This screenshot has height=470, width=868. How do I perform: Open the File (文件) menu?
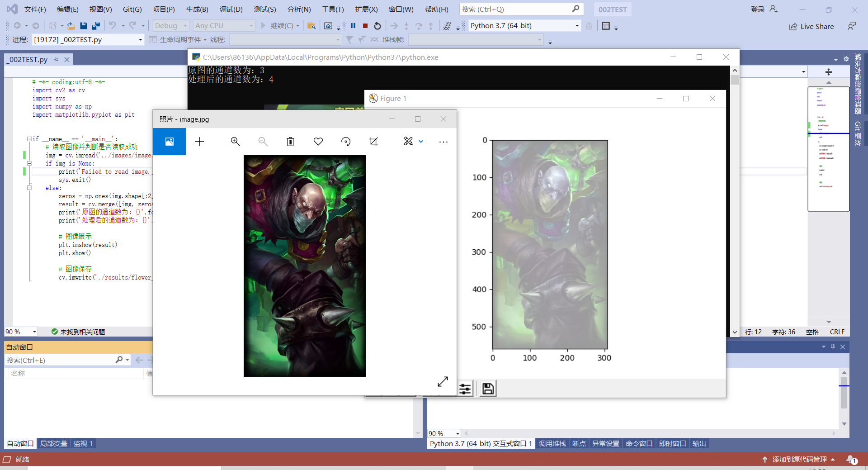coord(35,9)
